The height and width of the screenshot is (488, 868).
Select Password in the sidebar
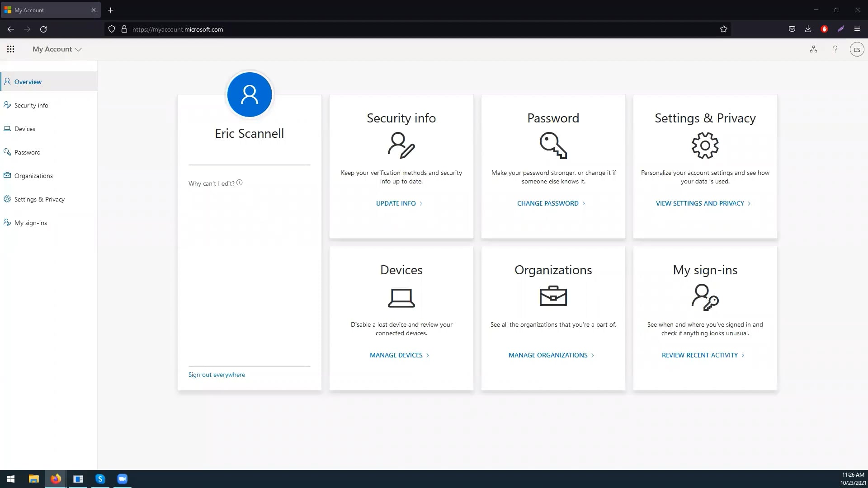coord(28,152)
